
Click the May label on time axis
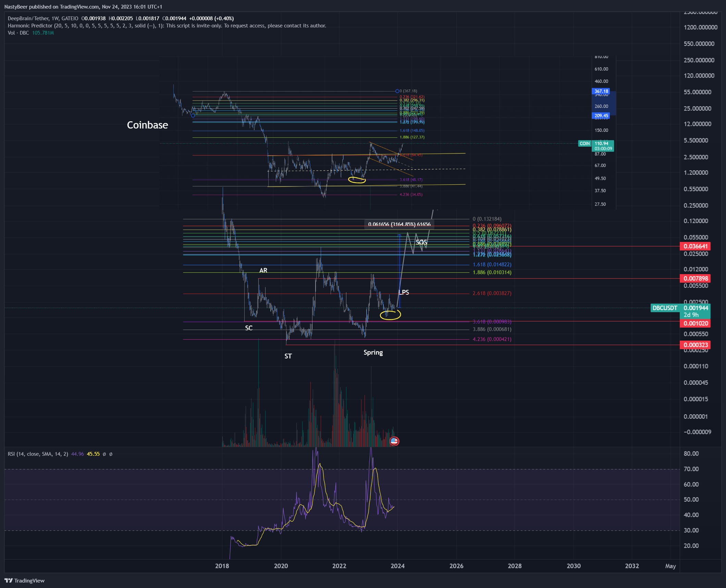(x=670, y=566)
